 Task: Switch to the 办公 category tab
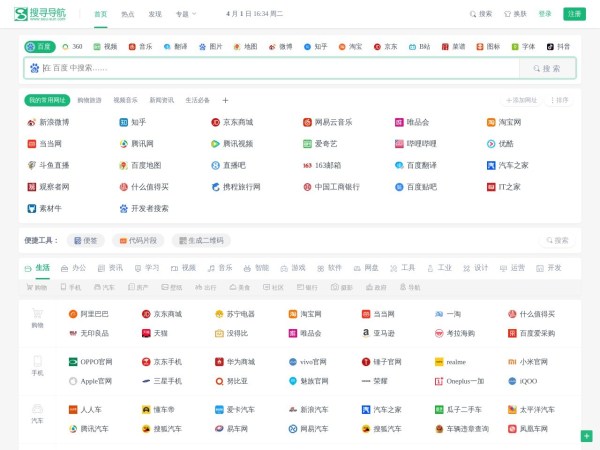[x=73, y=268]
